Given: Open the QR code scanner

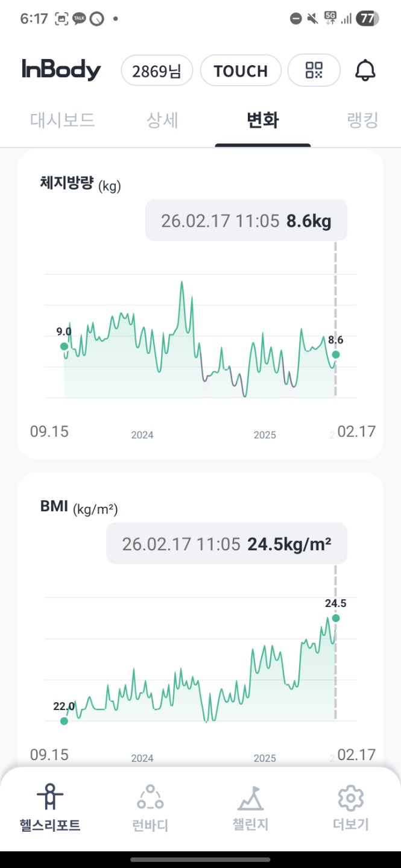Looking at the screenshot, I should [314, 71].
